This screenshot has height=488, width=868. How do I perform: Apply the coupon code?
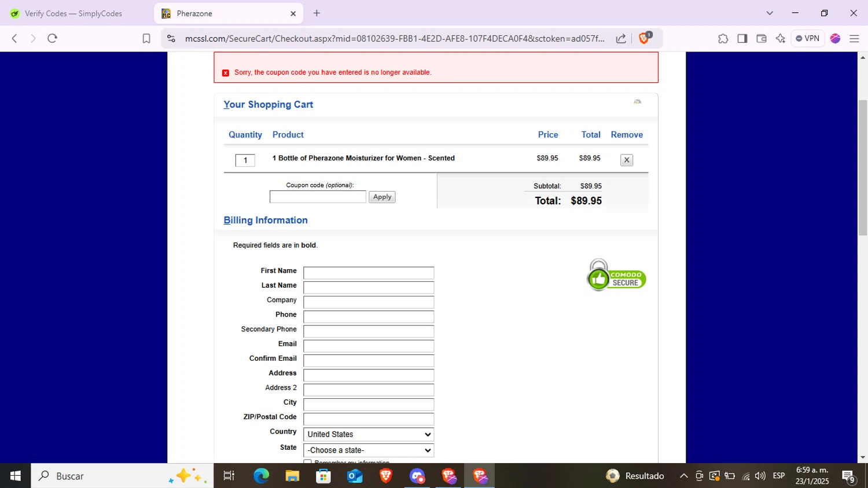(x=382, y=197)
